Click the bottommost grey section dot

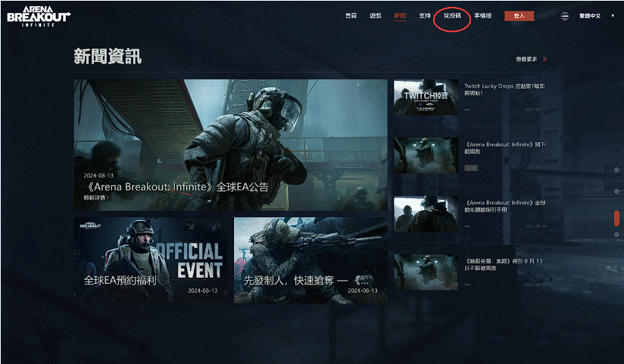616,235
